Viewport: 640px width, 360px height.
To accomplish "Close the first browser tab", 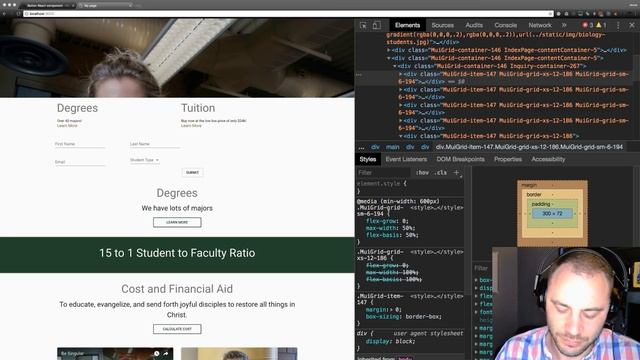I will point(73,6).
